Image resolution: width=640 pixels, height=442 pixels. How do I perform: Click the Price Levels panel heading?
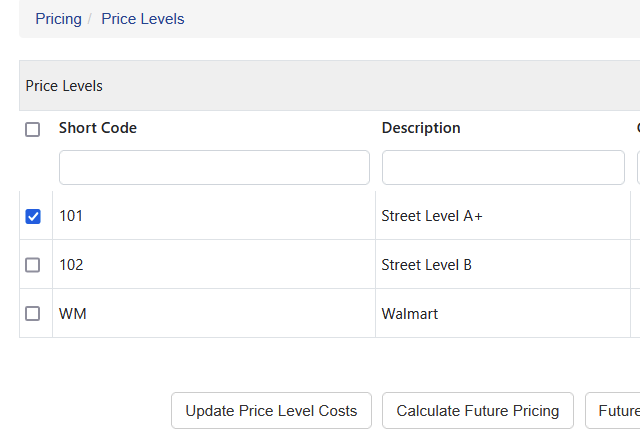64,86
